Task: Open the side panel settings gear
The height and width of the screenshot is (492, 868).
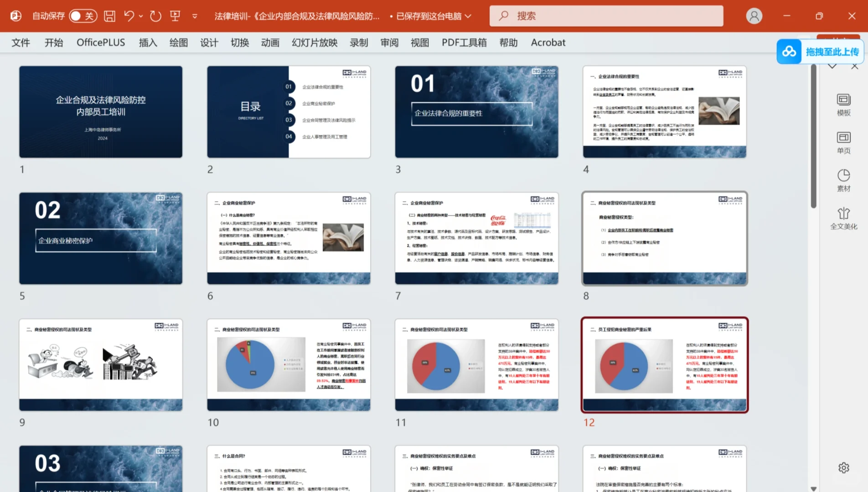Action: [844, 468]
